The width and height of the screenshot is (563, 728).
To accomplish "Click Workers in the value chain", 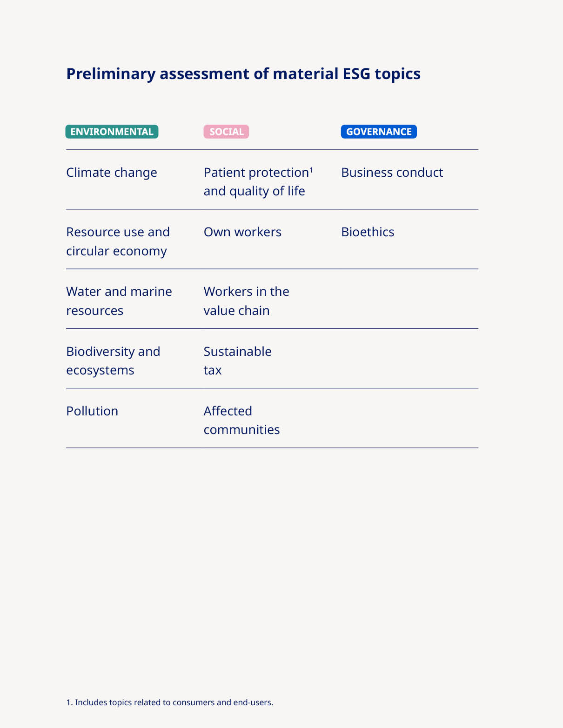I will [246, 301].
